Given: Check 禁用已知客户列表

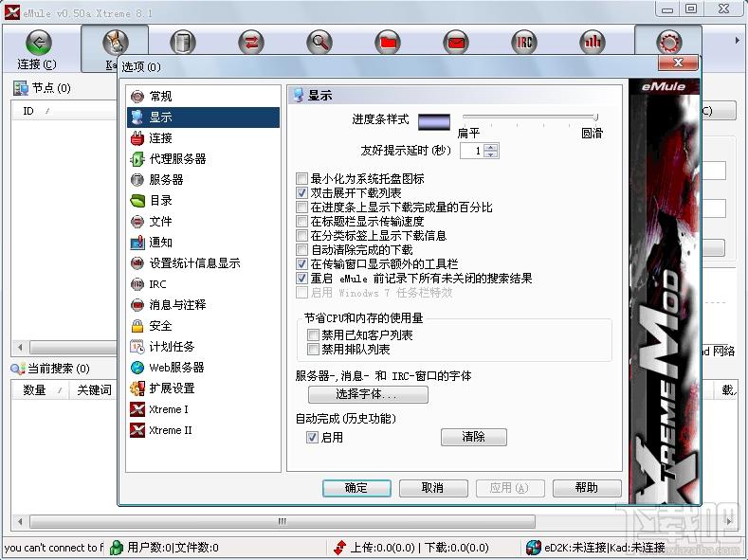Looking at the screenshot, I should pyautogui.click(x=313, y=335).
